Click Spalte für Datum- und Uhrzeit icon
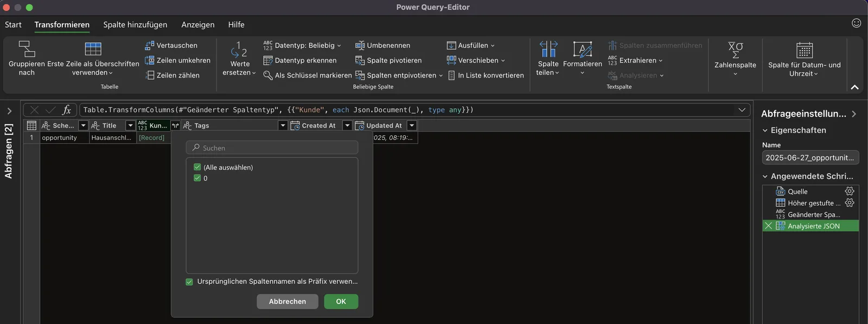Viewport: 868px width, 324px height. pos(805,50)
